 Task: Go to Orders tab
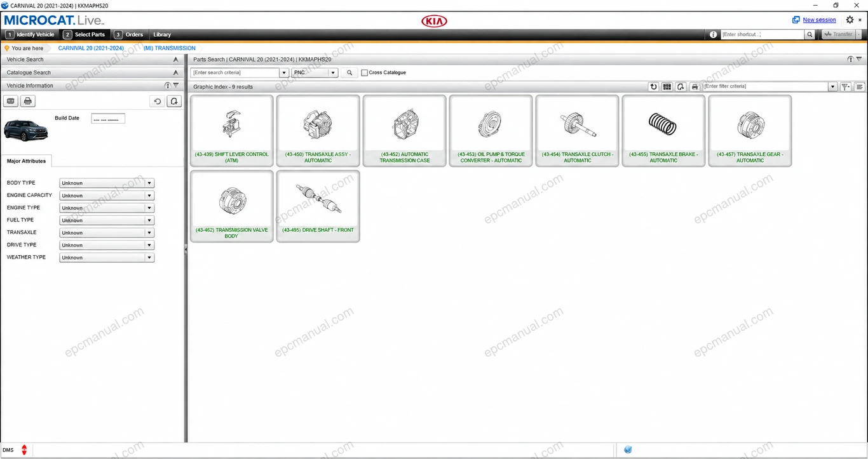tap(129, 35)
